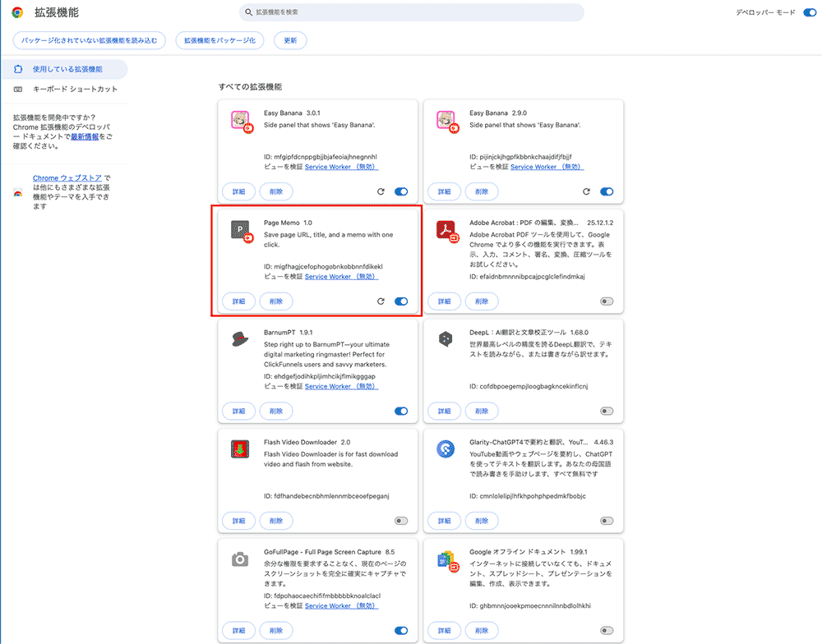The width and height of the screenshot is (822, 644).
Task: Open キーボード ショートカット in sidebar
Action: click(x=75, y=89)
